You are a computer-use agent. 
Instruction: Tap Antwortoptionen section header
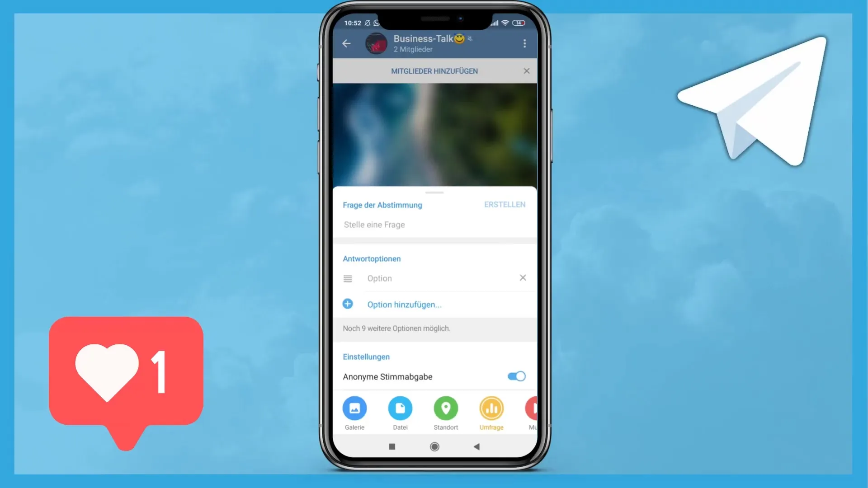[372, 258]
